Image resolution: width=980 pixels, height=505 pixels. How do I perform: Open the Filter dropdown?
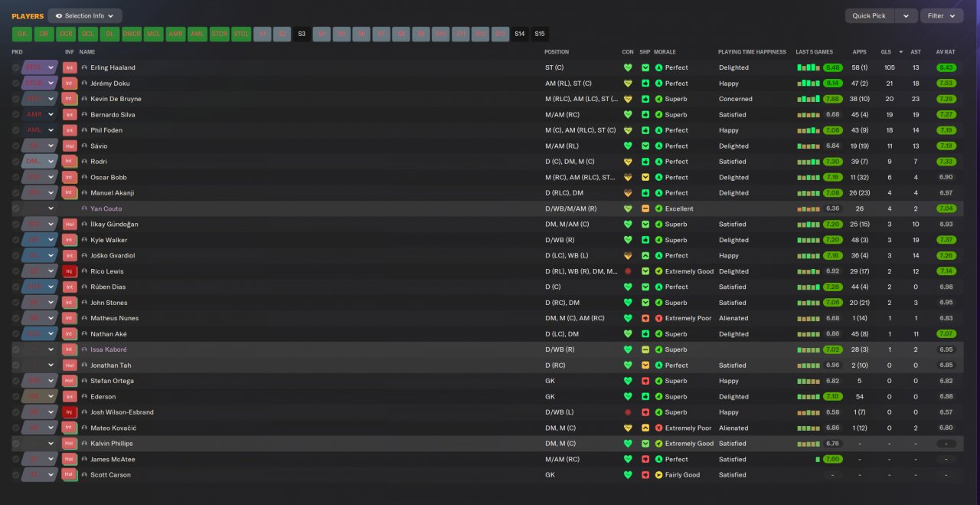[942, 15]
